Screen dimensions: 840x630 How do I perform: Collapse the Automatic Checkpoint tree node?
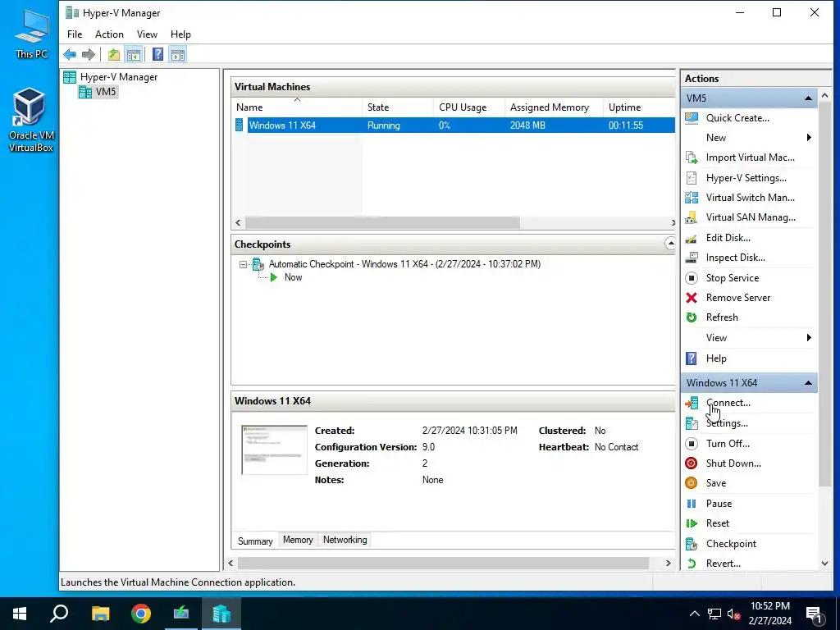(243, 264)
